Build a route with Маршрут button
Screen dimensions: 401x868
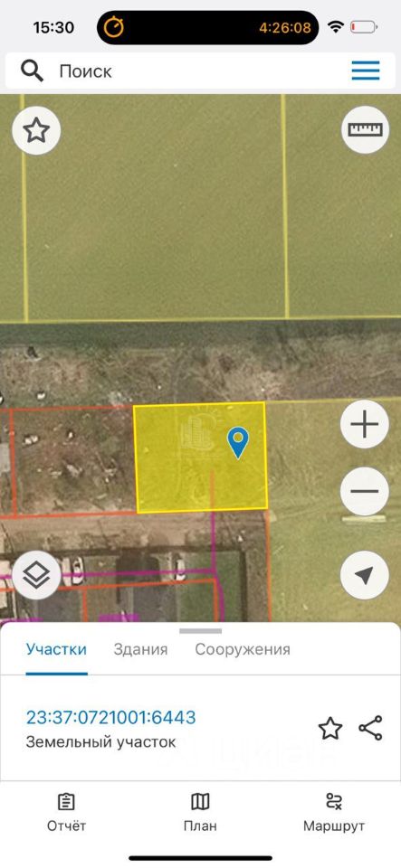coord(334,812)
